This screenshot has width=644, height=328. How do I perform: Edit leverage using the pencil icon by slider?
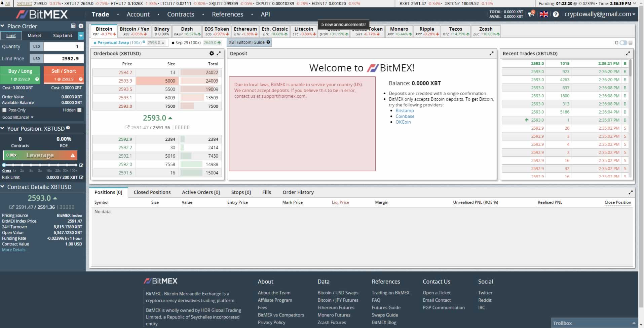click(81, 165)
